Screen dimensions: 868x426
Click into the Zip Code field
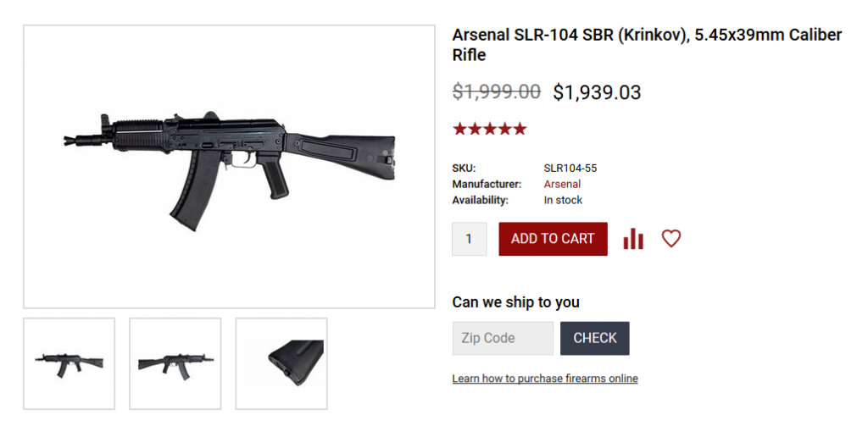503,338
